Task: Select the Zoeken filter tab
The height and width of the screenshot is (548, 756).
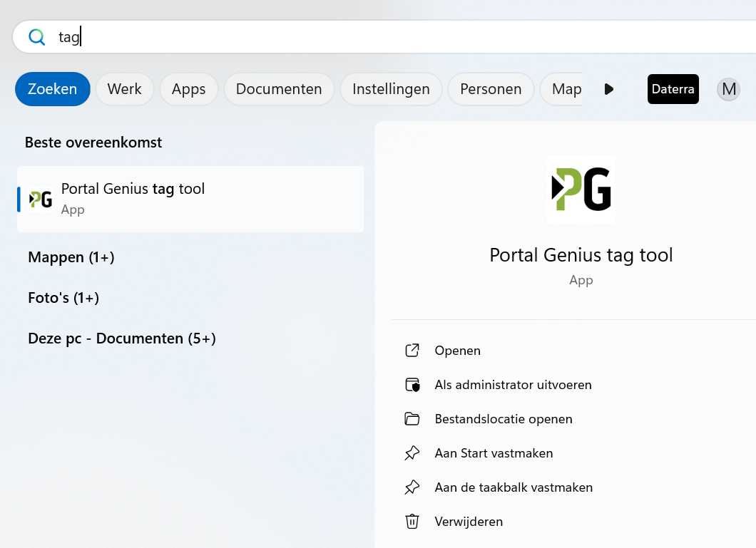Action: (53, 89)
